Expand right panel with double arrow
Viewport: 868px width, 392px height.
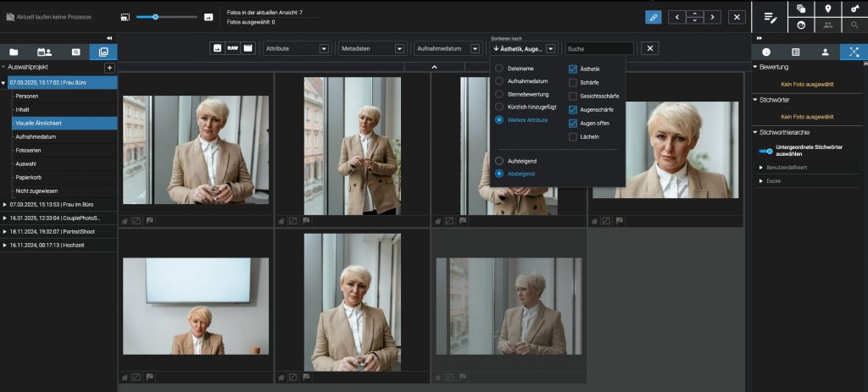(x=759, y=38)
